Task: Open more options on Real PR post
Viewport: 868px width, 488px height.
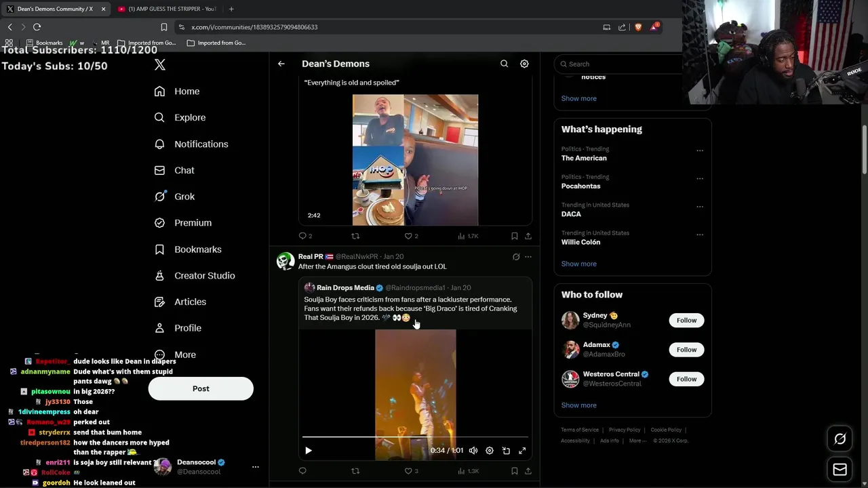Action: tap(528, 257)
